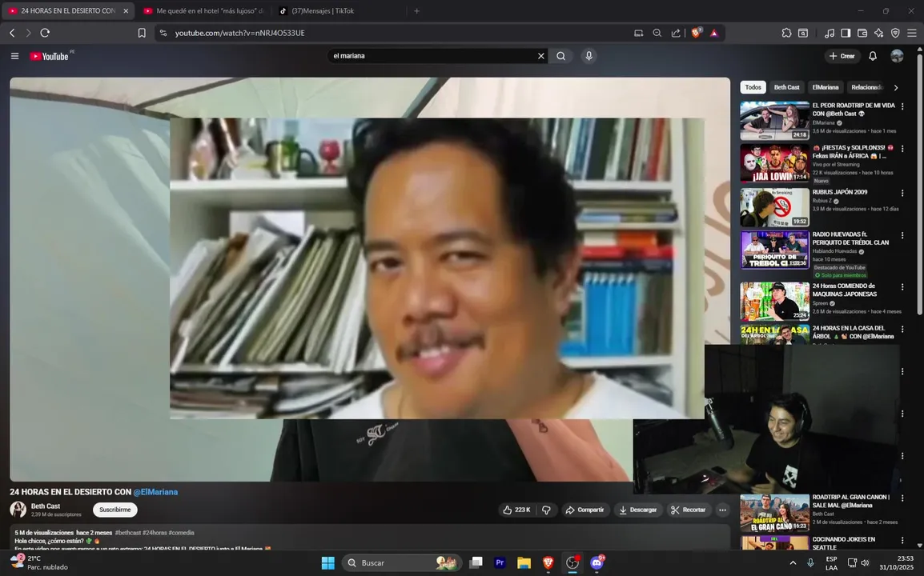Open YouTube notifications bell
This screenshot has width=924, height=576.
coord(873,56)
